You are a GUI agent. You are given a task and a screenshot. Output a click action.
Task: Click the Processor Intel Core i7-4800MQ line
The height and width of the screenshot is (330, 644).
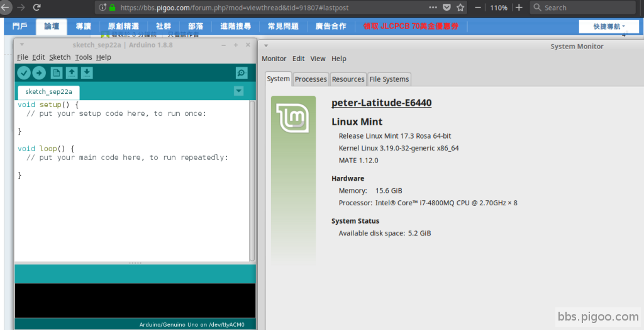(428, 203)
